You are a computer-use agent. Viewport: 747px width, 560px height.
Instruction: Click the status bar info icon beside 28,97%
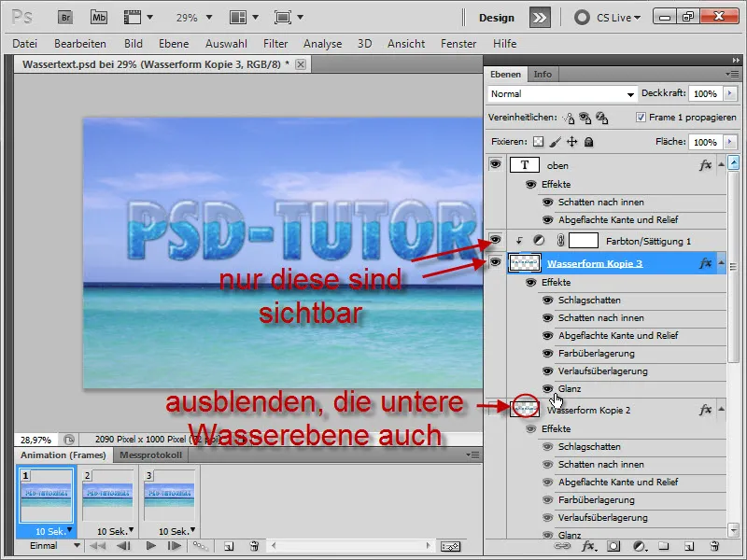point(69,439)
